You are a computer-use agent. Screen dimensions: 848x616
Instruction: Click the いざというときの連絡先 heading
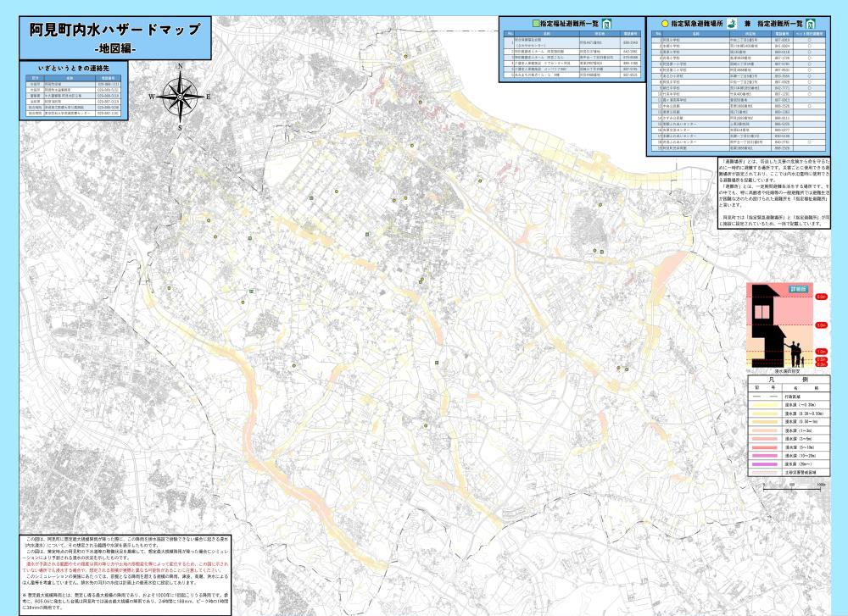click(x=76, y=64)
